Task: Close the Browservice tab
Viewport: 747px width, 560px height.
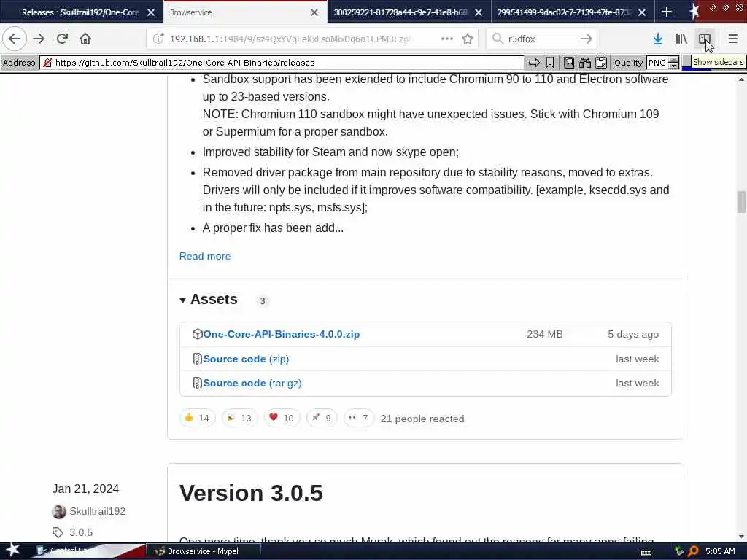Action: [314, 12]
